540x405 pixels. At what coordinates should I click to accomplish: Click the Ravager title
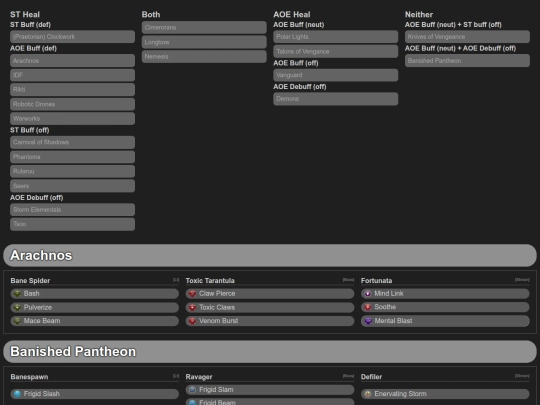pos(199,377)
